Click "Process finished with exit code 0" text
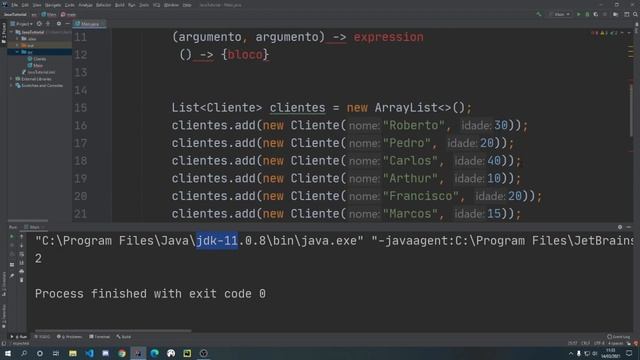Screen dimensions: 640x360 150,294
